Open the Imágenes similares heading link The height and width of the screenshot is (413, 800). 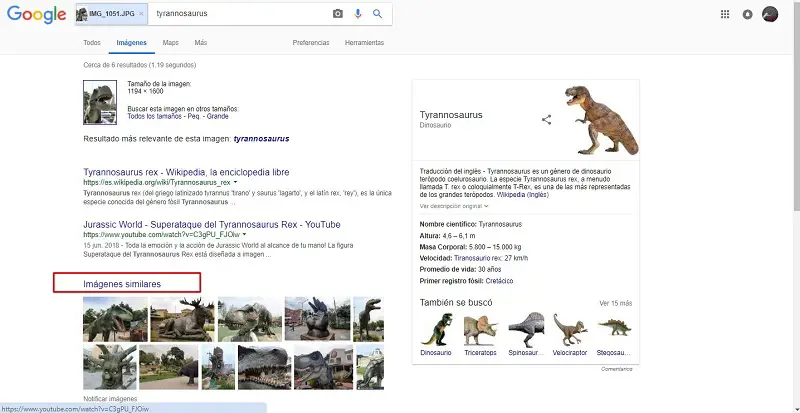(x=122, y=284)
